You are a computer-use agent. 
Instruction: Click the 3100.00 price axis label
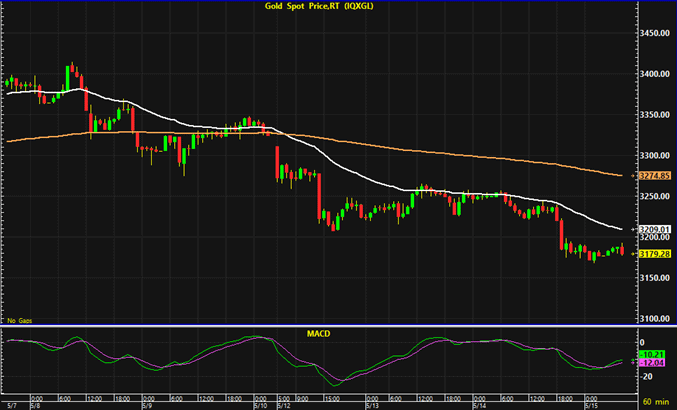pyautogui.click(x=653, y=319)
